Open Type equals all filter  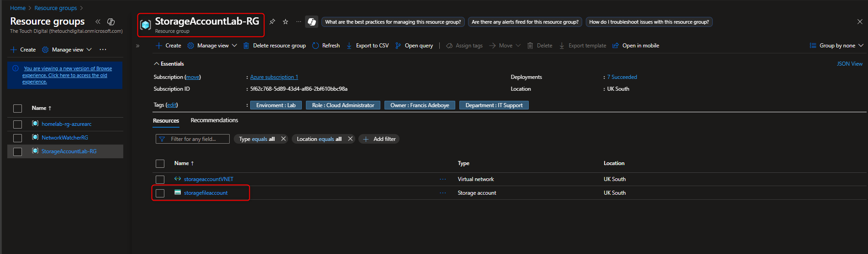(257, 139)
